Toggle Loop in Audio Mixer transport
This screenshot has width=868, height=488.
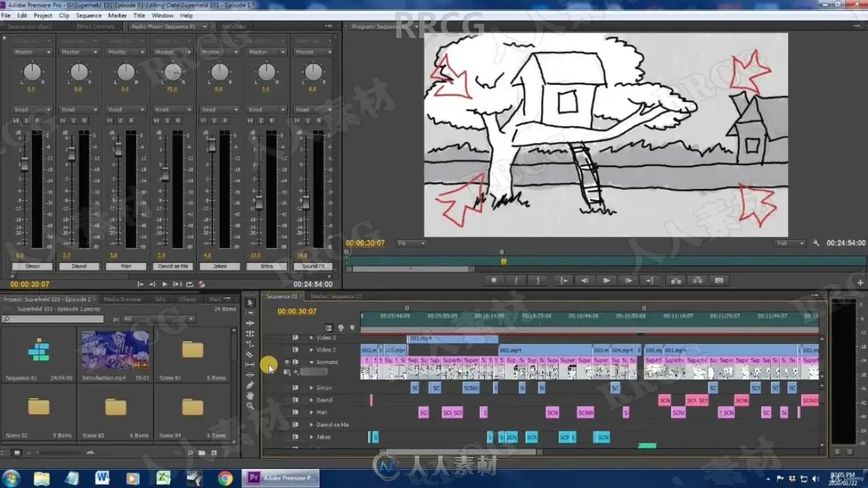pos(189,285)
